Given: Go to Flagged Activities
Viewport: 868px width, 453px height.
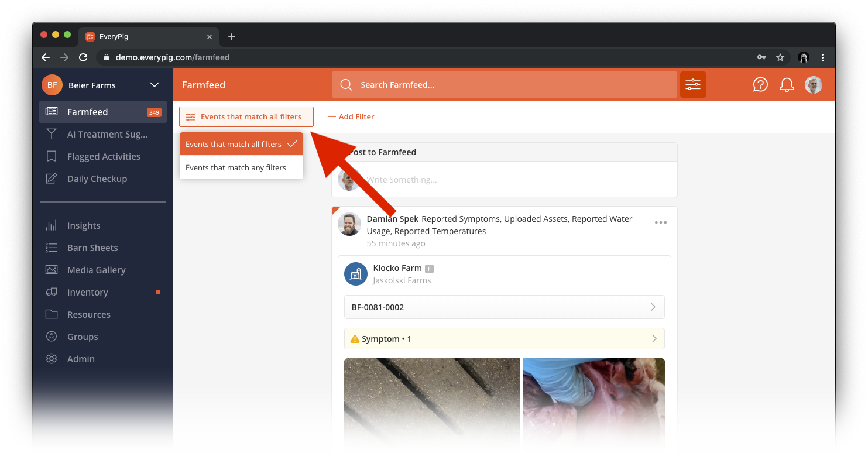Looking at the screenshot, I should pos(103,156).
